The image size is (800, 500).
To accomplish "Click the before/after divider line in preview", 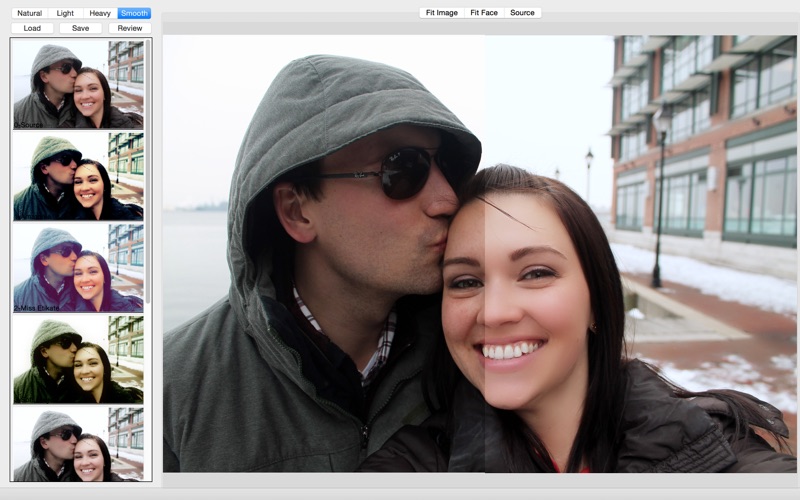I will click(x=484, y=254).
